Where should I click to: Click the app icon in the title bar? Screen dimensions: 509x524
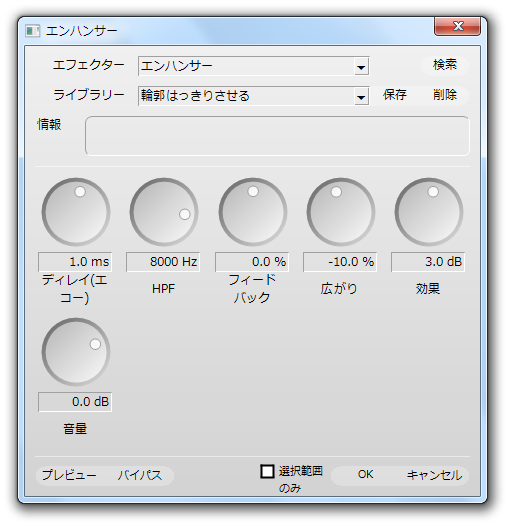[32, 31]
